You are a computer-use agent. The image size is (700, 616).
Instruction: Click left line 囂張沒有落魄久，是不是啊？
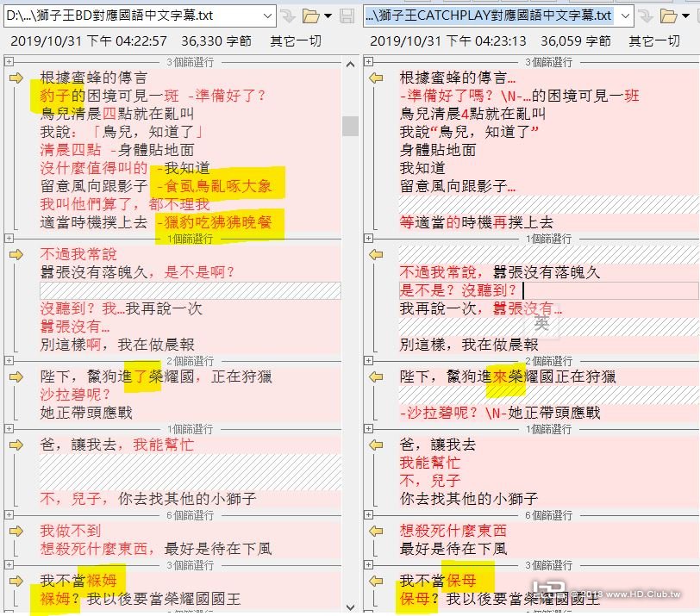coord(137,272)
